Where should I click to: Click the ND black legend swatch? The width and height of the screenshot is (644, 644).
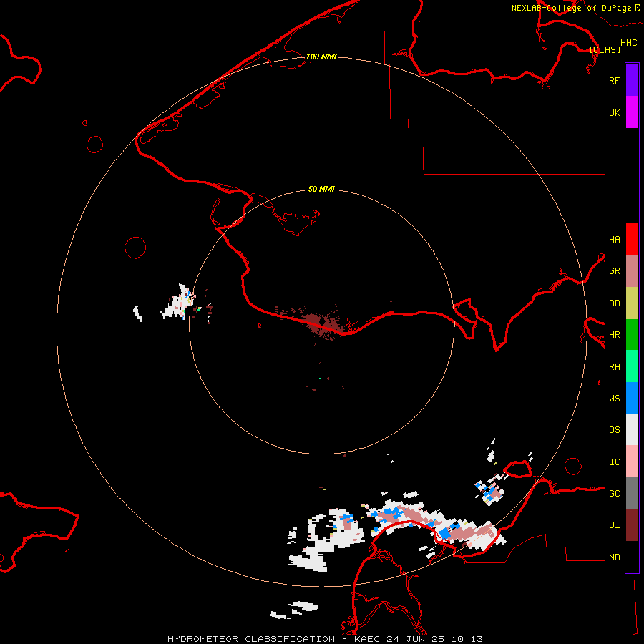pos(632,557)
